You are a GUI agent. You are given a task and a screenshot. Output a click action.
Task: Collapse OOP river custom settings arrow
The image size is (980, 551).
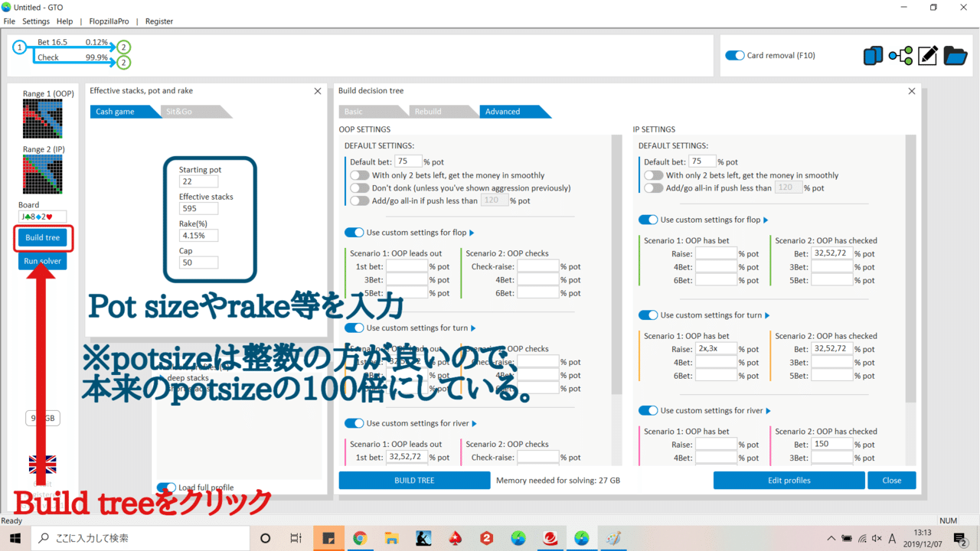click(475, 423)
